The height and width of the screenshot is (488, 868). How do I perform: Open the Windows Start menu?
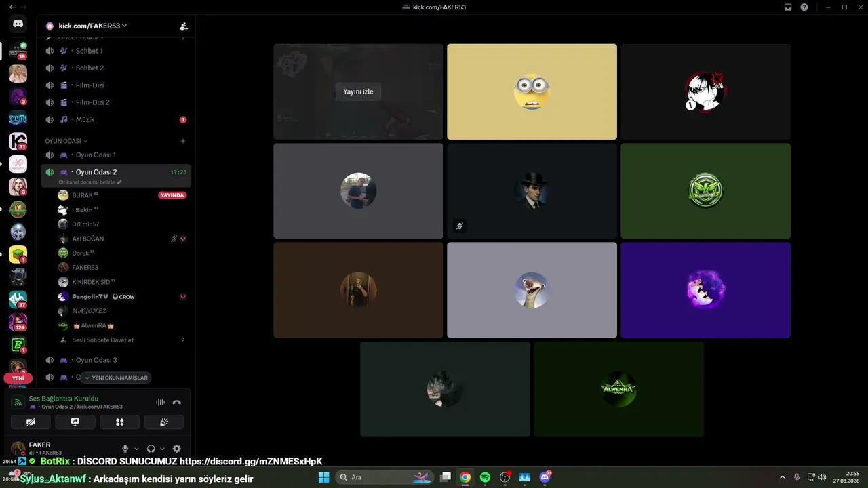coord(323,477)
